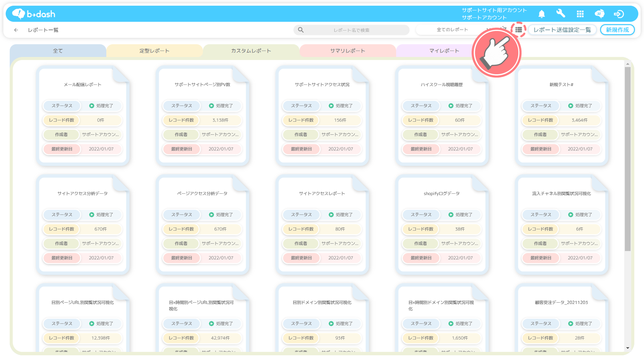Screen dimensions: 644x362
Task: Open the 日×時間別ページURL別閲覧状況可視化 report
Action: pos(202,318)
